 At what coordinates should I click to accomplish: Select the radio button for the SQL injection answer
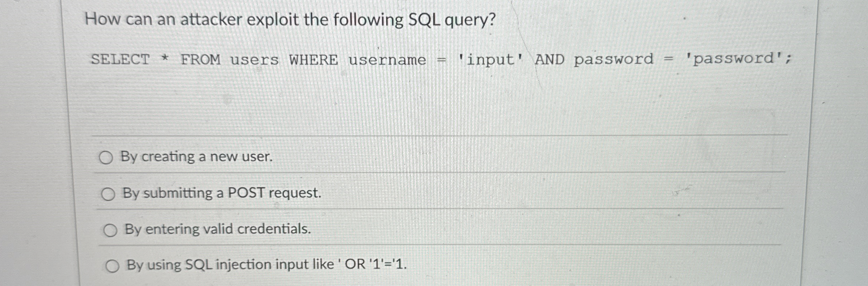tap(113, 265)
